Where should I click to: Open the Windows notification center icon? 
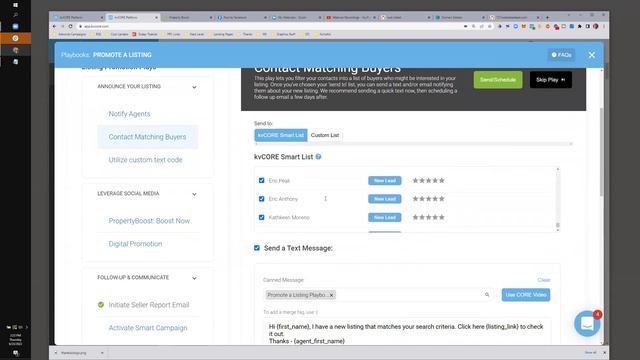[x=15, y=353]
